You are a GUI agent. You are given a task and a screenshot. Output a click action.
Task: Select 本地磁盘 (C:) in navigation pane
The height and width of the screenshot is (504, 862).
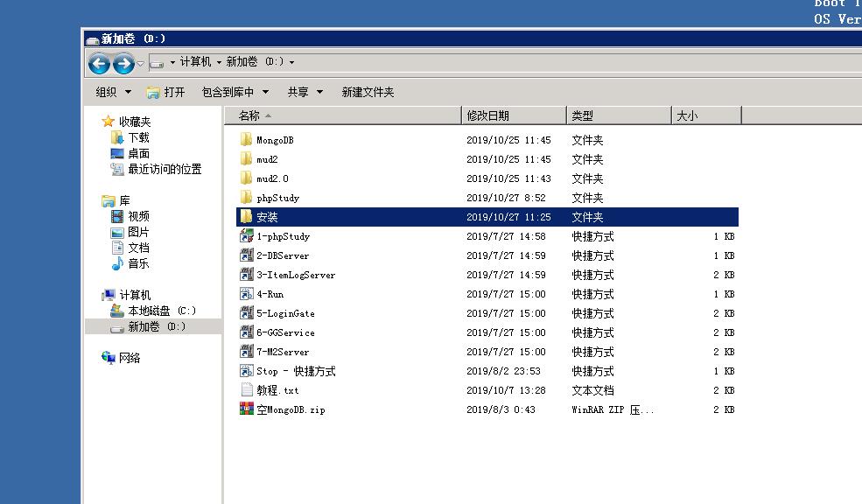click(x=161, y=311)
